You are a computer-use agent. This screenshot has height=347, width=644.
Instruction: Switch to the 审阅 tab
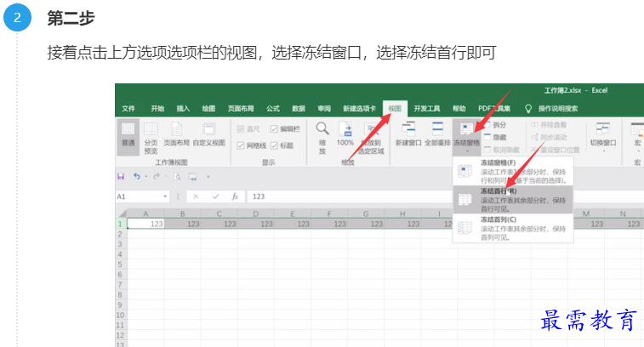(324, 108)
